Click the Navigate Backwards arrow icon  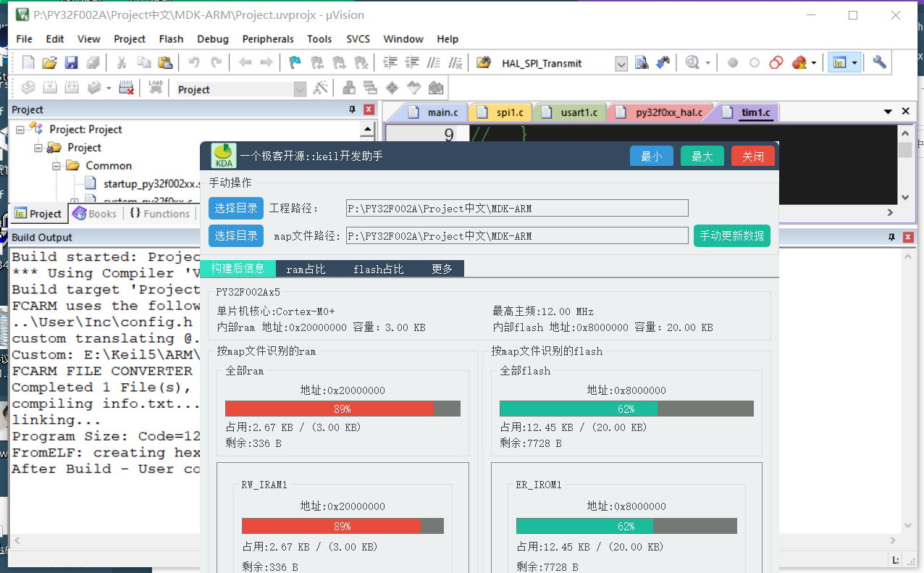tap(245, 63)
